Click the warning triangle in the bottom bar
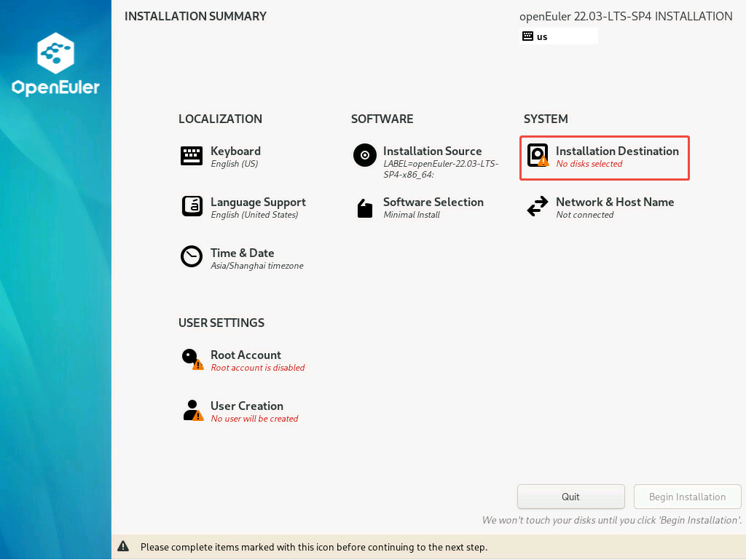Image resolution: width=746 pixels, height=560 pixels. [x=123, y=546]
